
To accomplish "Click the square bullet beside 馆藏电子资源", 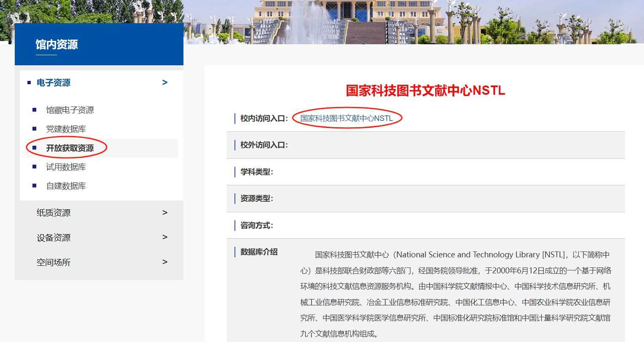I will [35, 110].
